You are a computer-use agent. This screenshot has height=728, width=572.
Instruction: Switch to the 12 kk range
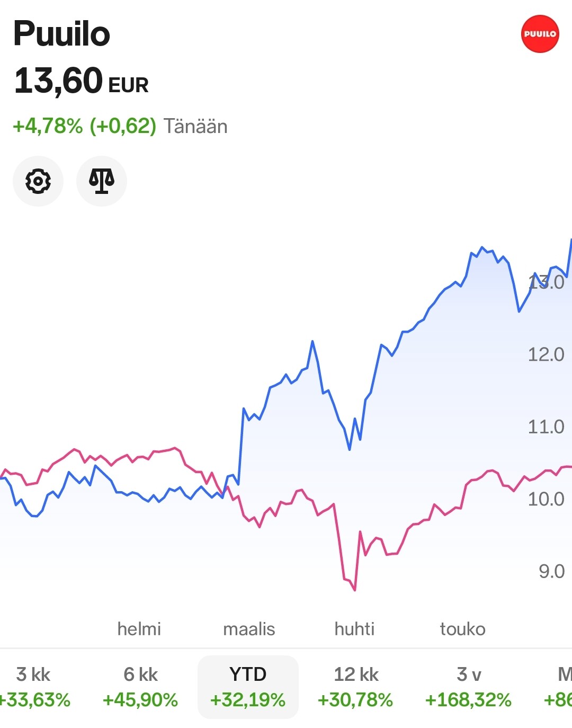(x=355, y=687)
